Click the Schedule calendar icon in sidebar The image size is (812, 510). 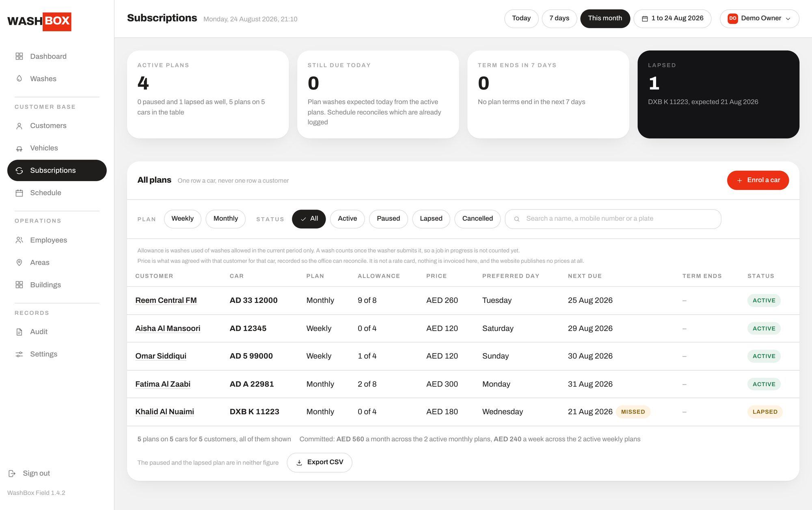(19, 193)
